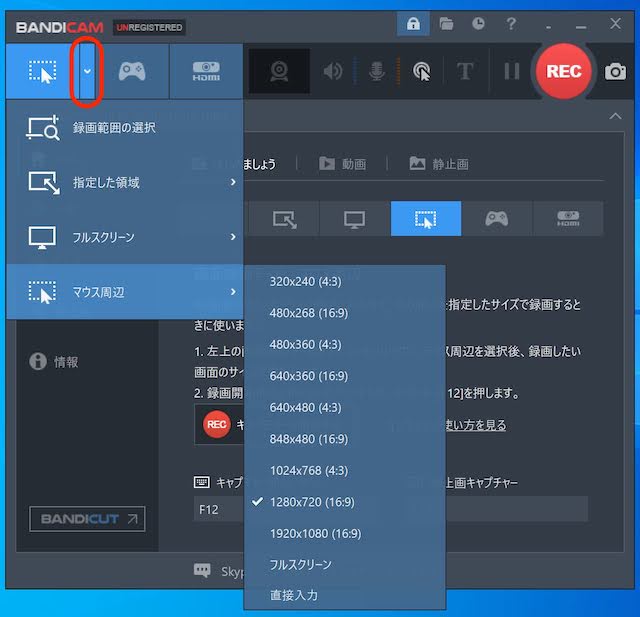Click gamepad icon in panel
Viewport: 640px width, 617px height.
click(x=497, y=219)
